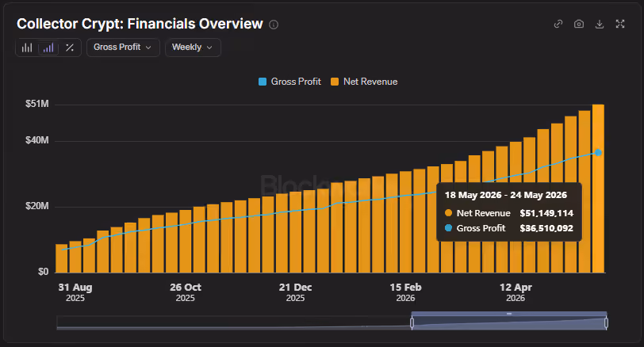This screenshot has width=644, height=347.
Task: Click the '12 Apr 2026' axis label
Action: (x=516, y=292)
